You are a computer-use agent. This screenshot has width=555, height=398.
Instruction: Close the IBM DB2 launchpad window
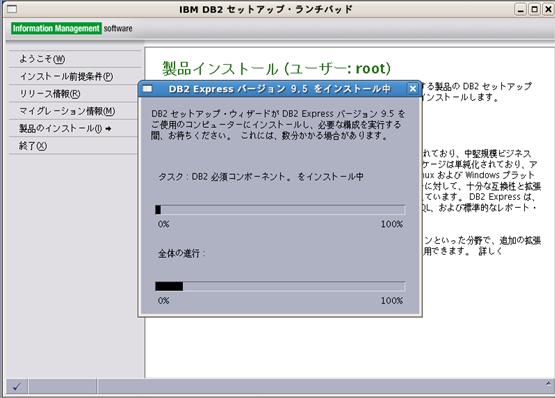click(548, 9)
